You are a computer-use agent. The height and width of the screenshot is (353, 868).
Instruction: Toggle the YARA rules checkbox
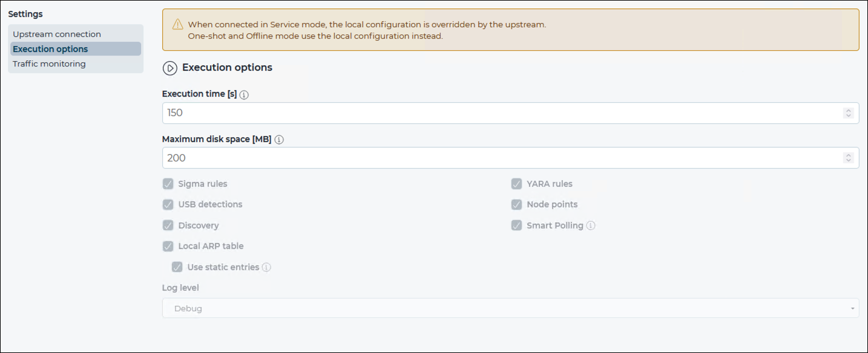(516, 184)
